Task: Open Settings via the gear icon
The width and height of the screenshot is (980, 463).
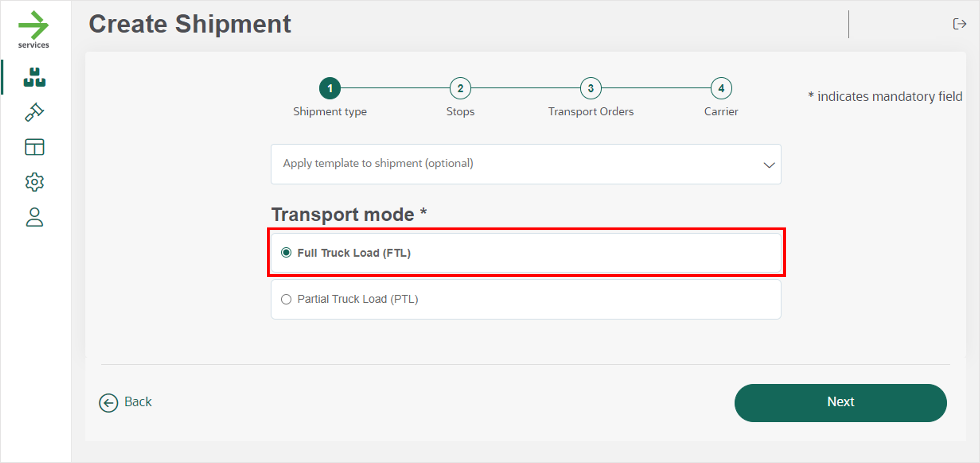Action: coord(34,182)
